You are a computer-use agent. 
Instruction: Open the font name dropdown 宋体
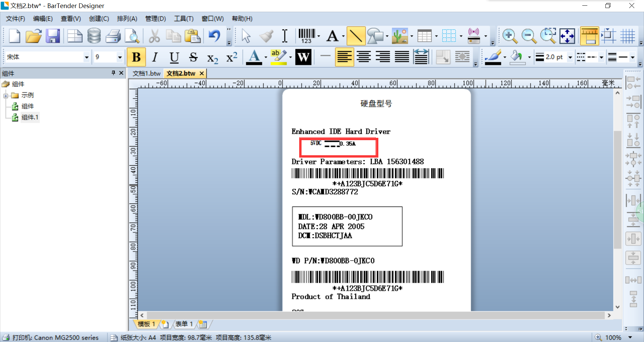coord(87,57)
